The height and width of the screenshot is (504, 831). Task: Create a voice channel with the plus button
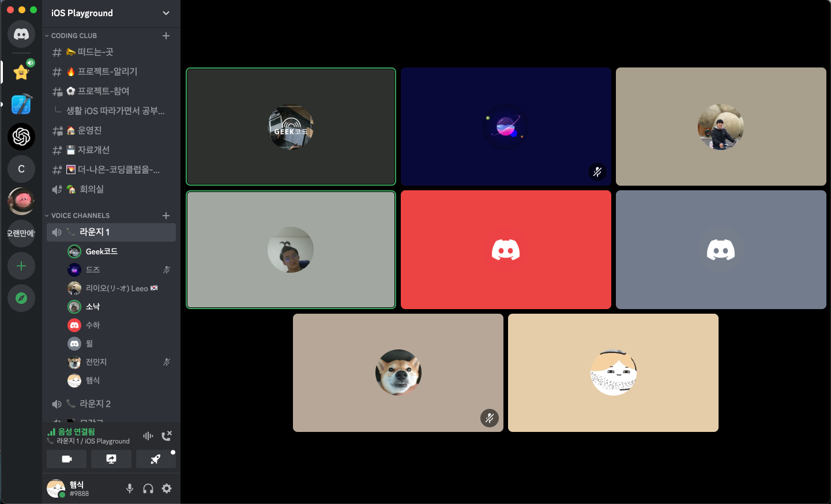166,215
